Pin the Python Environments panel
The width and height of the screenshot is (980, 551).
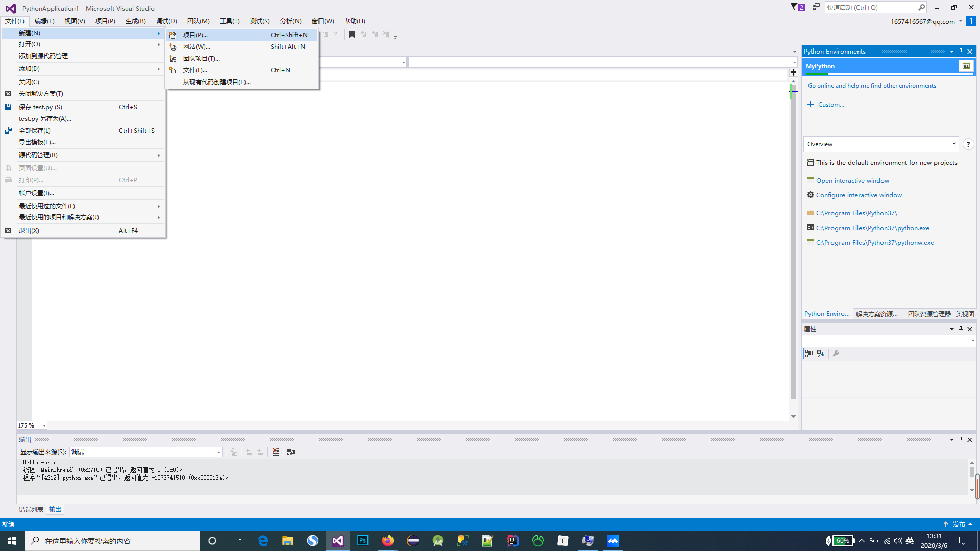[x=960, y=51]
